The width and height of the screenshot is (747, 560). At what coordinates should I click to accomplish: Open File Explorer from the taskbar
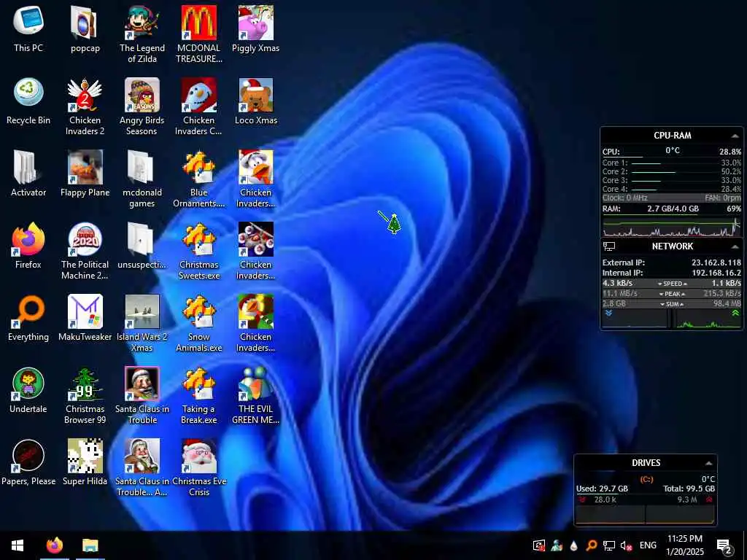(90, 545)
